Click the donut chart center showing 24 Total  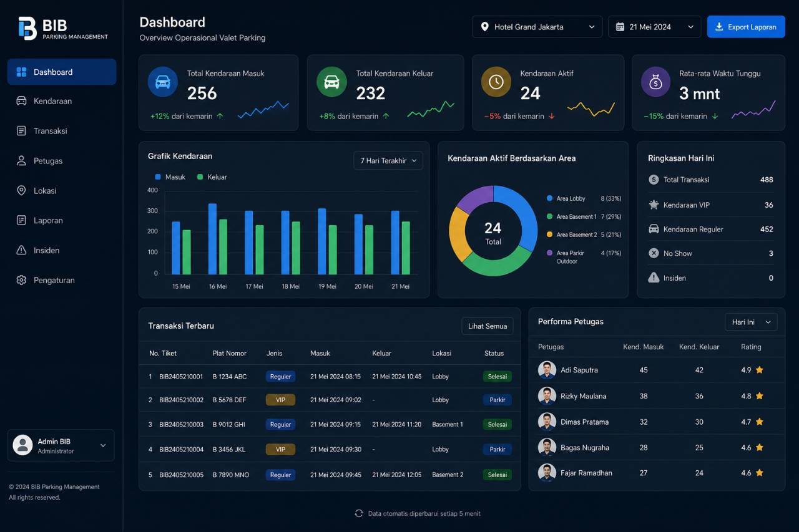[x=493, y=232]
